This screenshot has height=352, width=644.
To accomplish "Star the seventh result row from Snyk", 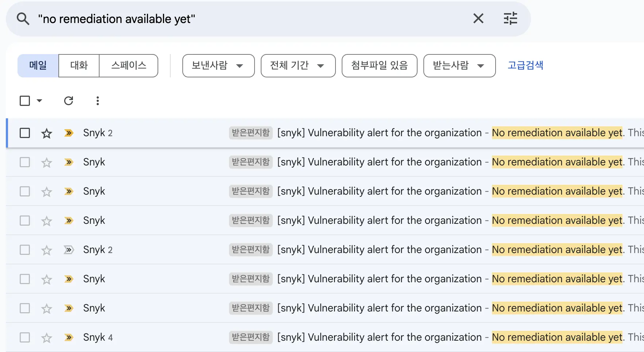I will tap(47, 309).
